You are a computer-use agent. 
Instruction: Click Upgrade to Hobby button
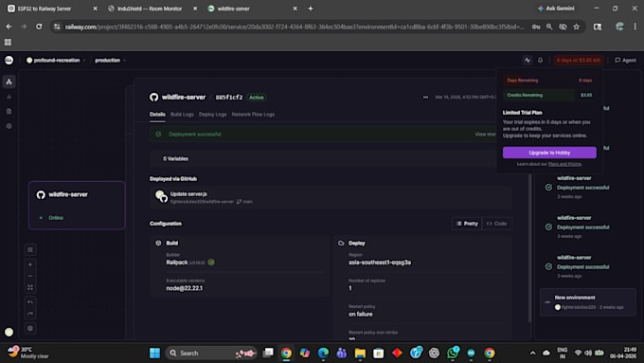[549, 153]
